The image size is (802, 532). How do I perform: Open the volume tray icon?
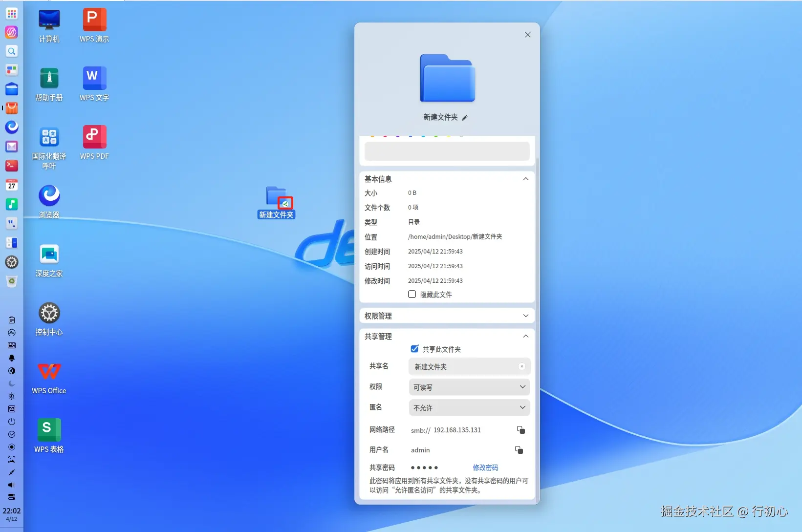pyautogui.click(x=12, y=485)
